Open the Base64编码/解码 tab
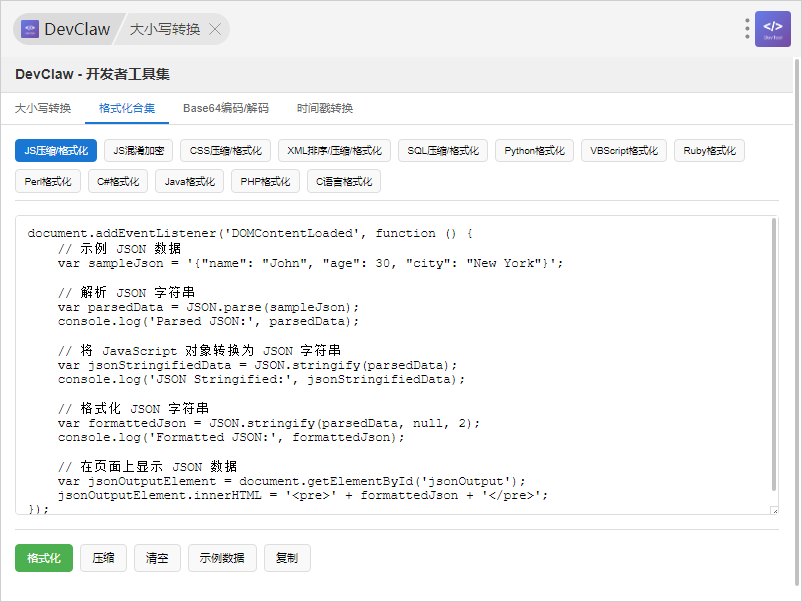This screenshot has width=802, height=602. click(x=225, y=108)
